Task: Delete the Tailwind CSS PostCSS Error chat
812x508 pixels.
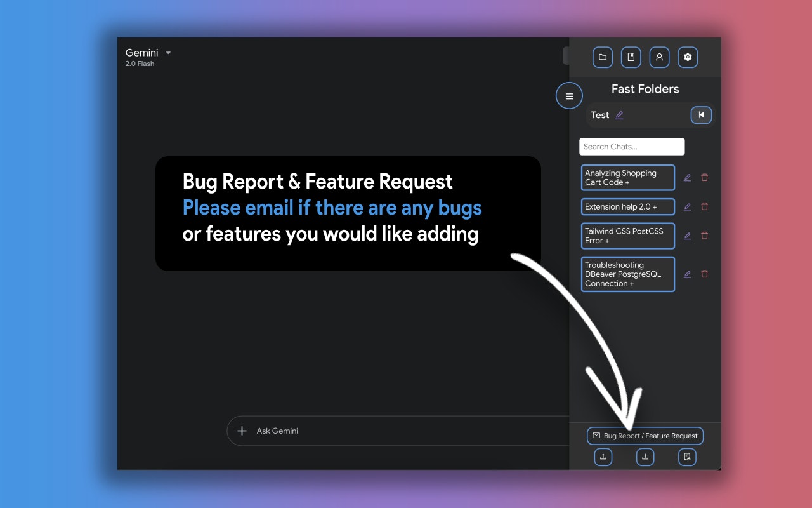Action: coord(704,236)
